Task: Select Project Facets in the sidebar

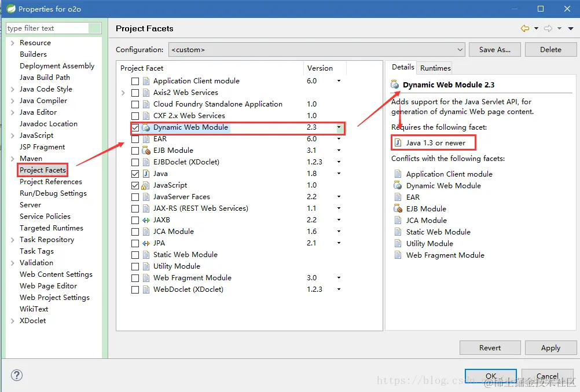Action: 42,170
